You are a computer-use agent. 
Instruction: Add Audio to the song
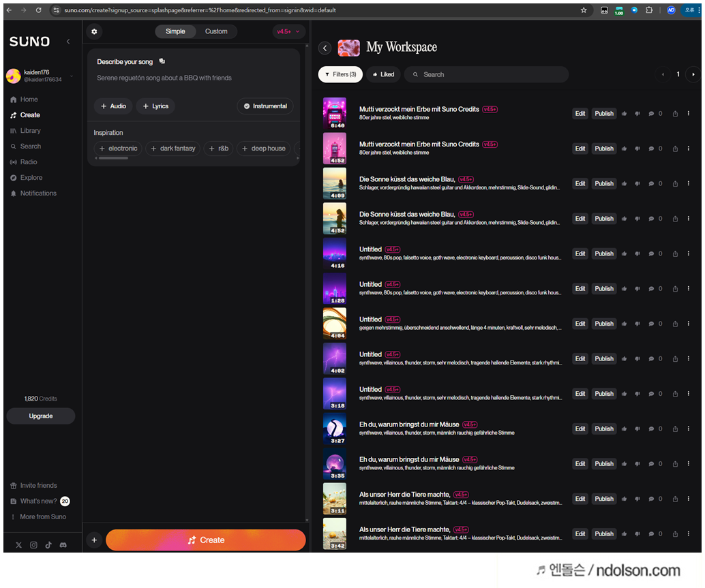113,106
